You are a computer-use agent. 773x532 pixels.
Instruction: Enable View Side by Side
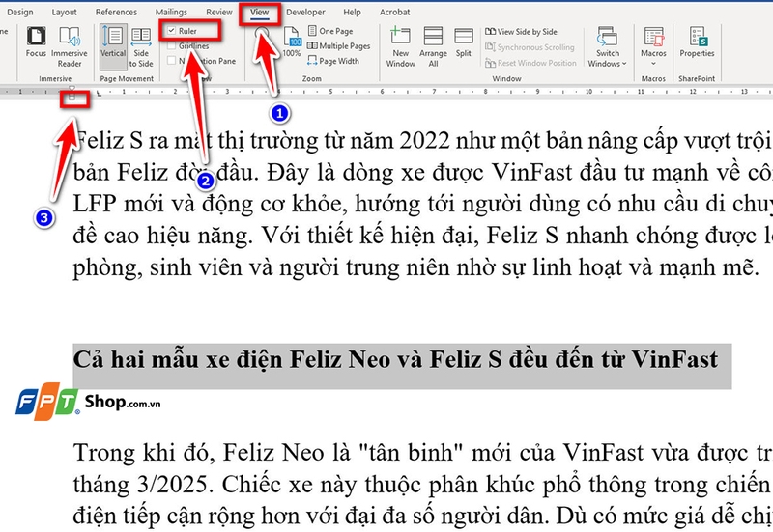point(521,32)
